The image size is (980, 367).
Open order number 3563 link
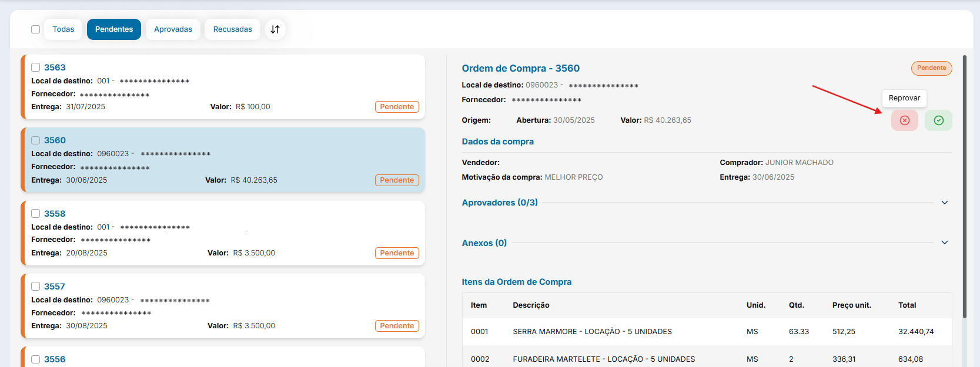[55, 68]
